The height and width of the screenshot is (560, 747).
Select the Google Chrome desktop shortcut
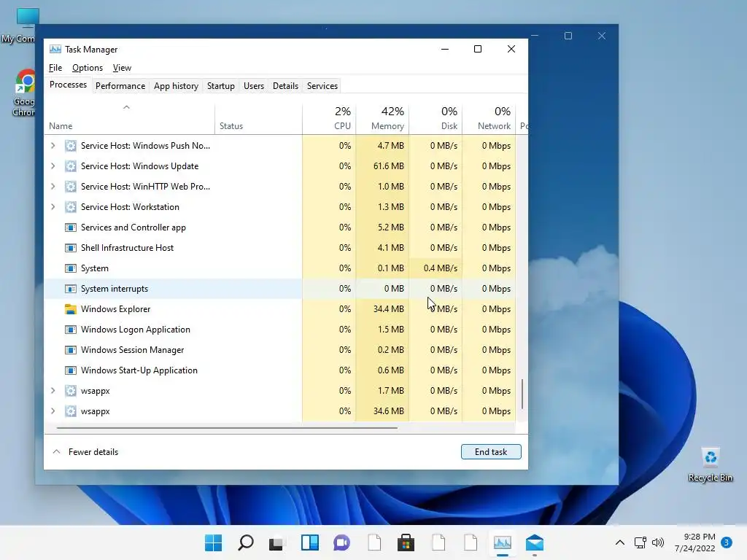click(x=25, y=93)
